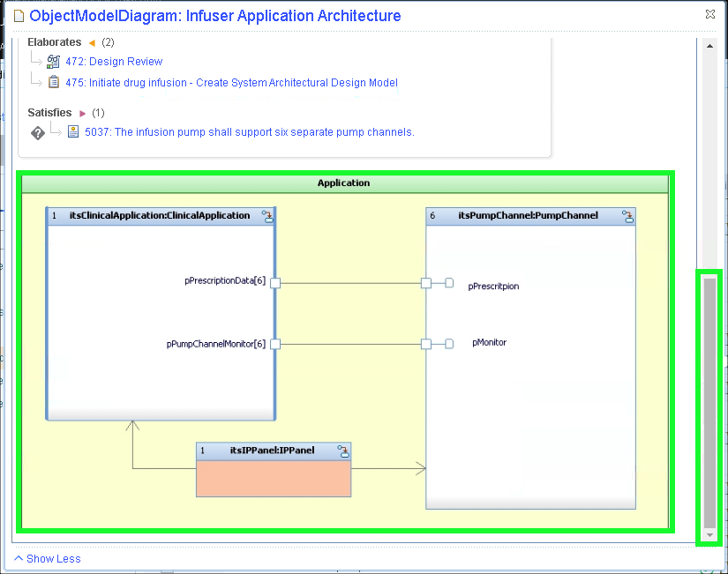The height and width of the screenshot is (574, 728).
Task: Click the icon in itsIPPanel header corner
Action: (x=342, y=451)
